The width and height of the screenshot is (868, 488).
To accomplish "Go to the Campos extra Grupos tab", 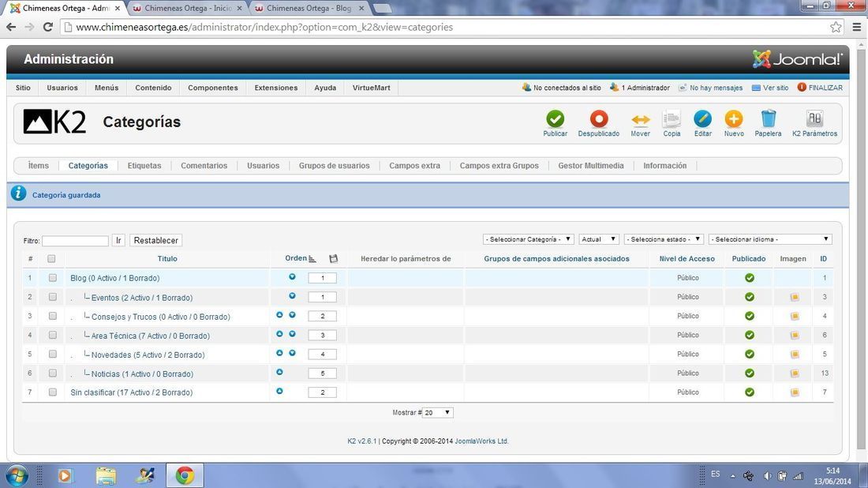I will (499, 166).
